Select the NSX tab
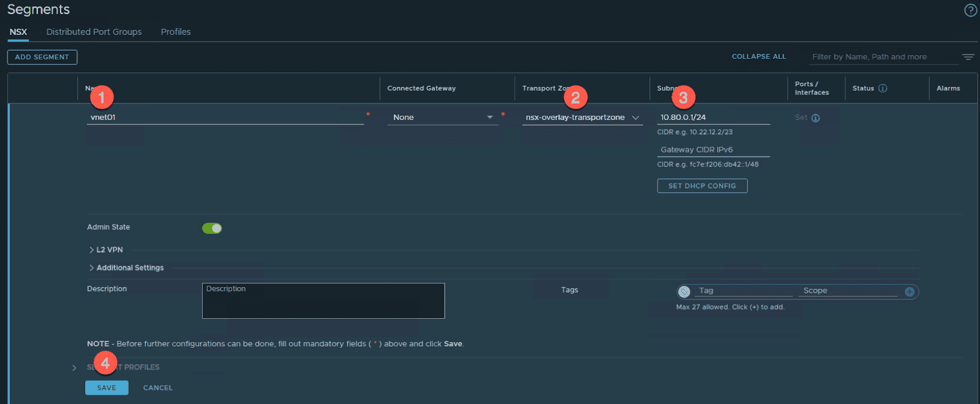The width and height of the screenshot is (980, 404). (x=18, y=32)
